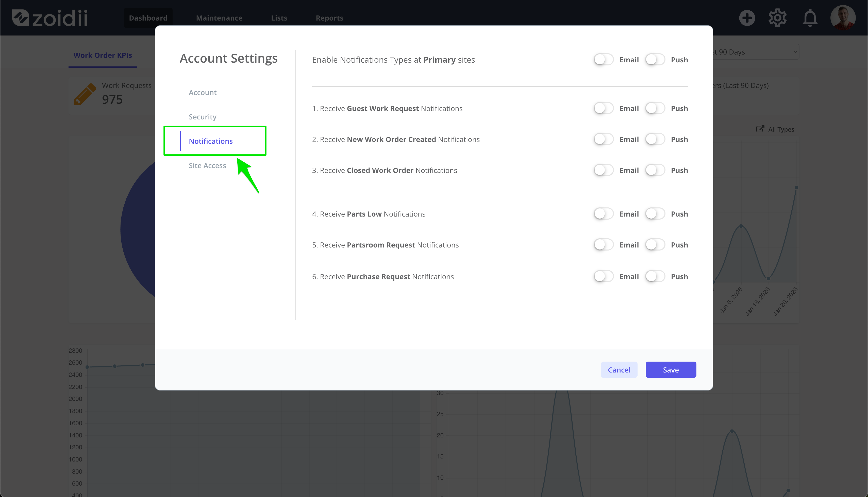Viewport: 868px width, 497px height.
Task: Switch to the Account settings section
Action: point(203,93)
